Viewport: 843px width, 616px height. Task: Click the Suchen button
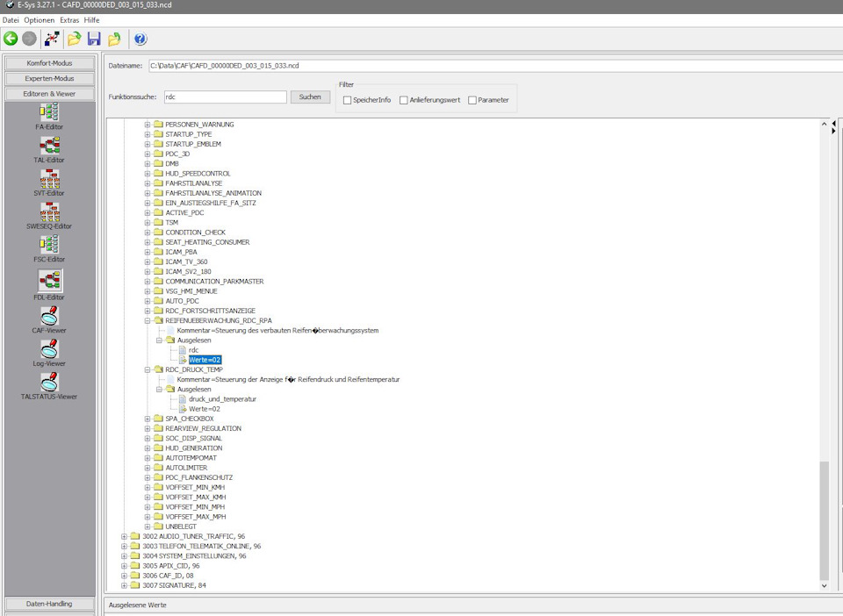(310, 97)
